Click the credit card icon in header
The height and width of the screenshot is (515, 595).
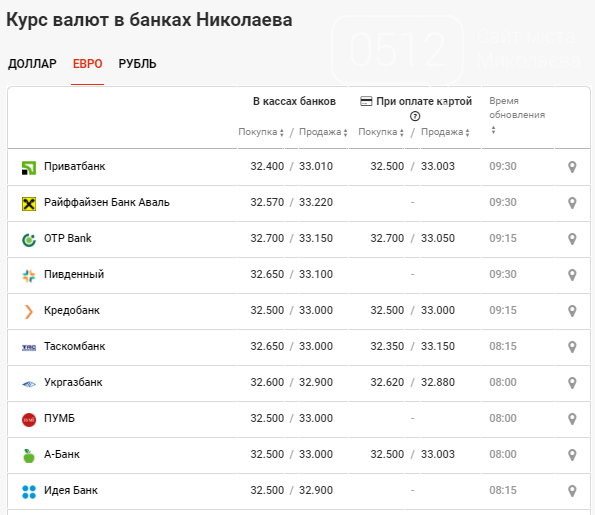366,101
